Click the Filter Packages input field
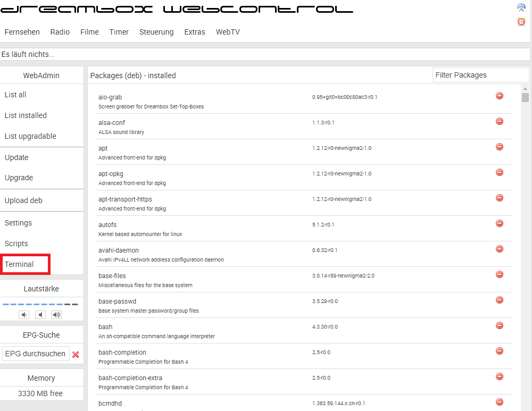 tap(480, 75)
